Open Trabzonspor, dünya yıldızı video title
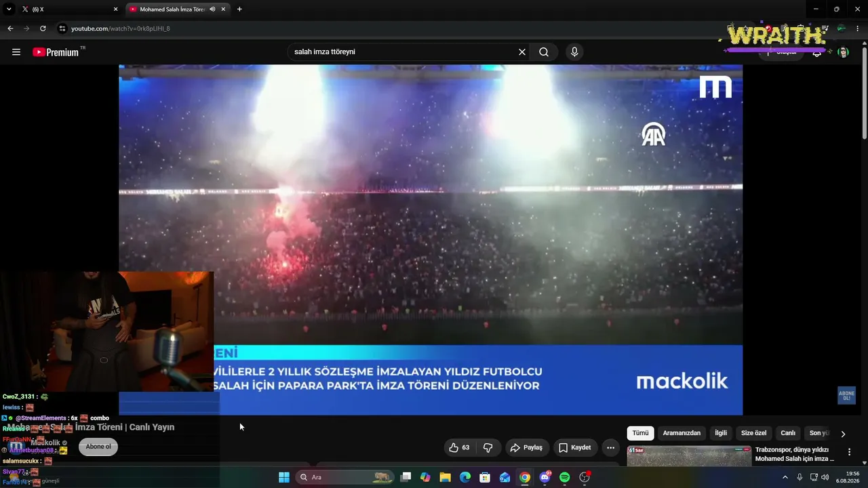Screen dimensions: 868x488 (795, 454)
